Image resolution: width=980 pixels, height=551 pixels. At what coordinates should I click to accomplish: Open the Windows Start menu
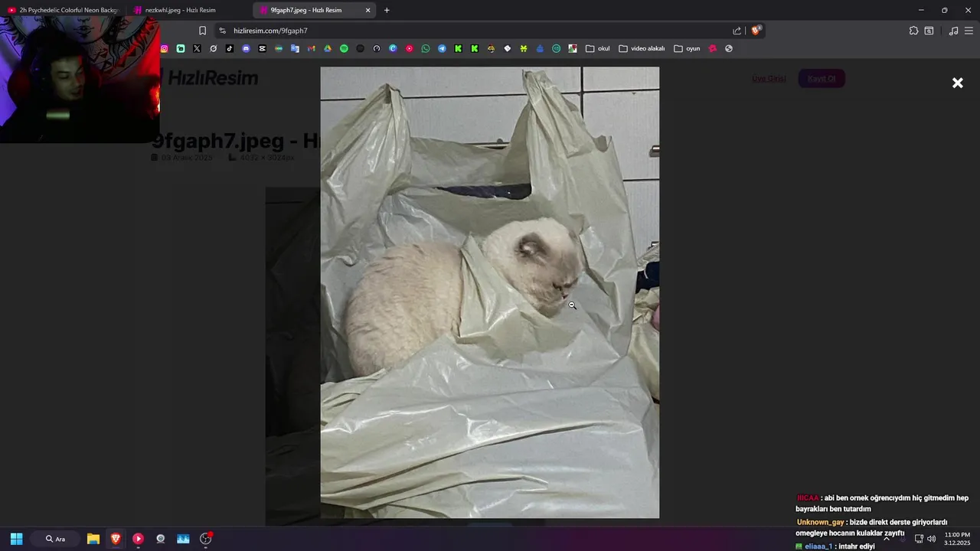(16, 539)
